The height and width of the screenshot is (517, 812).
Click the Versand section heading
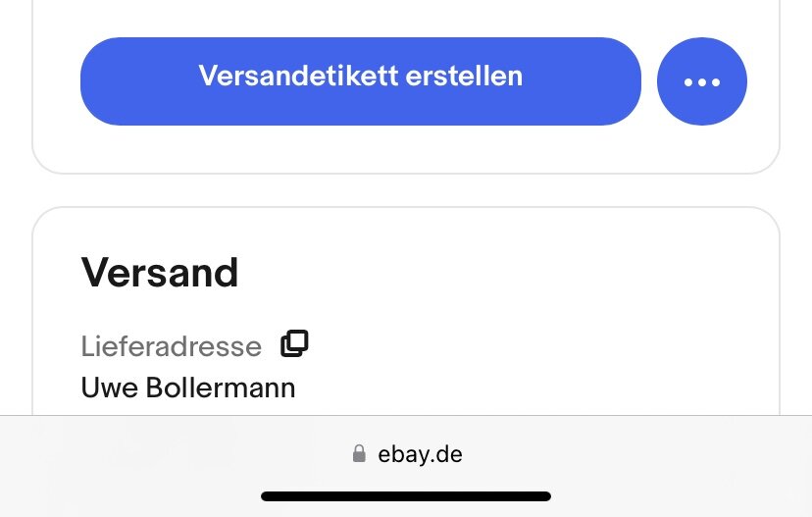[160, 273]
